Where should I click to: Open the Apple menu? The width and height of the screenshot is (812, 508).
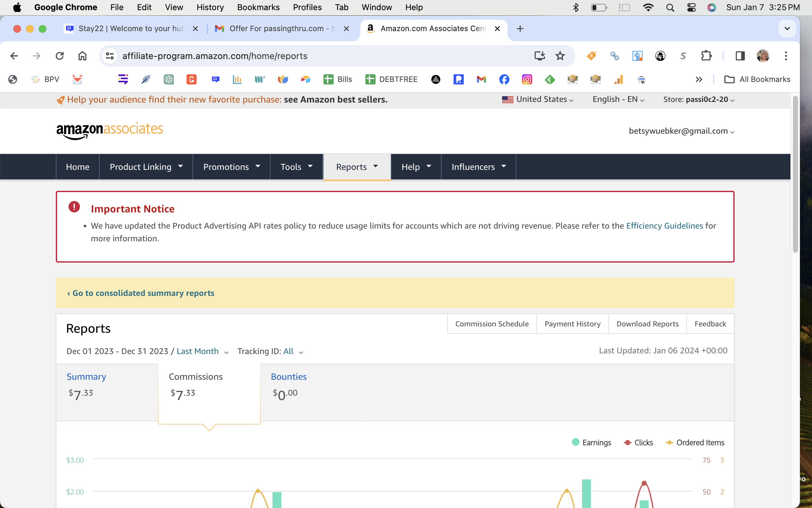(17, 7)
